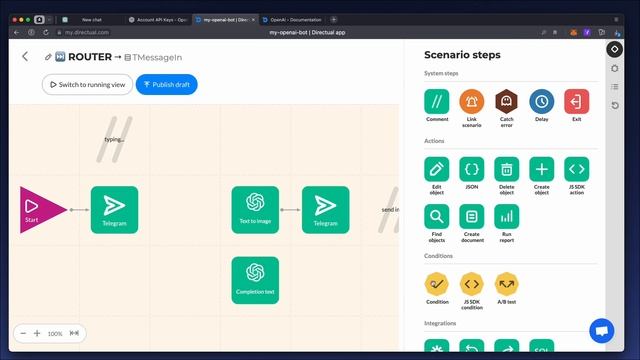
Task: Select the Link scenario step
Action: (x=471, y=102)
